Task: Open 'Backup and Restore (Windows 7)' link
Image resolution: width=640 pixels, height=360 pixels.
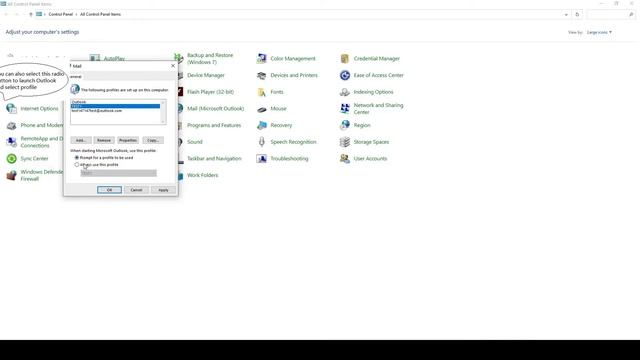Action: click(210, 59)
